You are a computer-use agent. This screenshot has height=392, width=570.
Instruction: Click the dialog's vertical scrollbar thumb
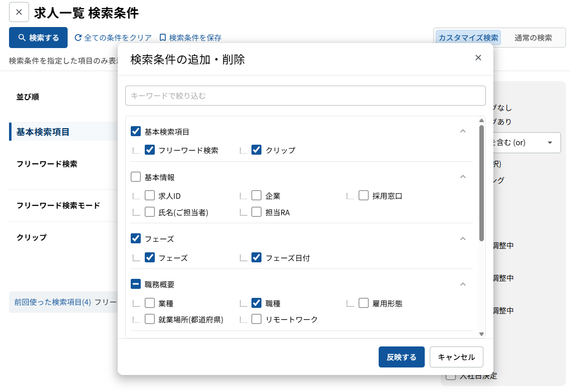point(481,183)
